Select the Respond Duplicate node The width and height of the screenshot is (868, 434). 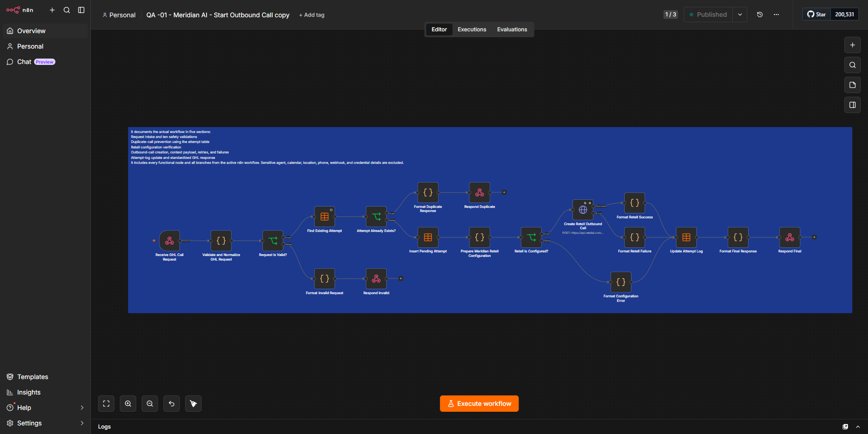[480, 192]
